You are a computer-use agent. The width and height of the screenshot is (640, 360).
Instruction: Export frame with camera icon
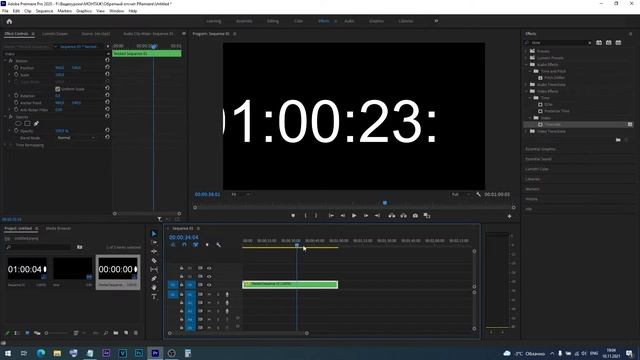coord(415,216)
